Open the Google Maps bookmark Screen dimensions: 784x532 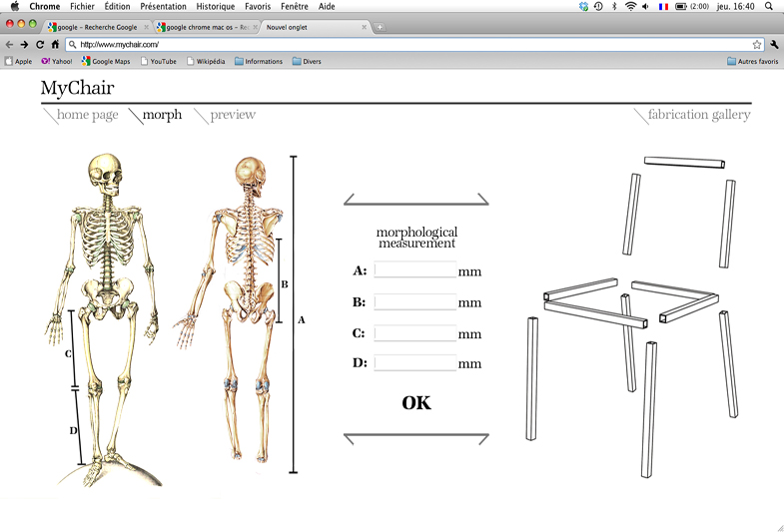coord(106,62)
